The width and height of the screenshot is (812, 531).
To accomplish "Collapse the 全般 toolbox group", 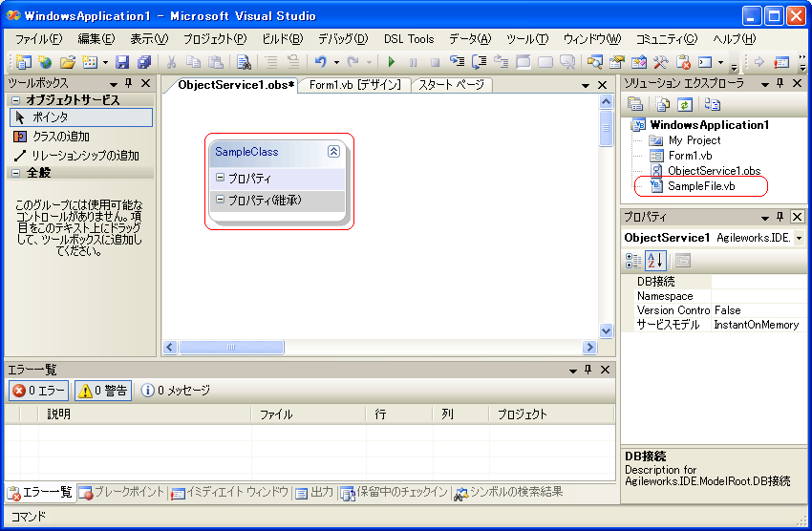I will tap(15, 173).
